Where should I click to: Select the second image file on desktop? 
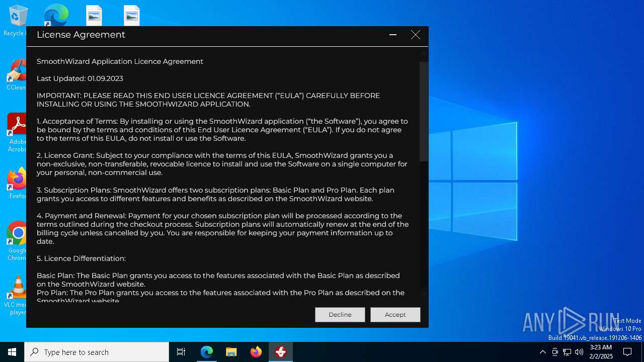tap(132, 15)
